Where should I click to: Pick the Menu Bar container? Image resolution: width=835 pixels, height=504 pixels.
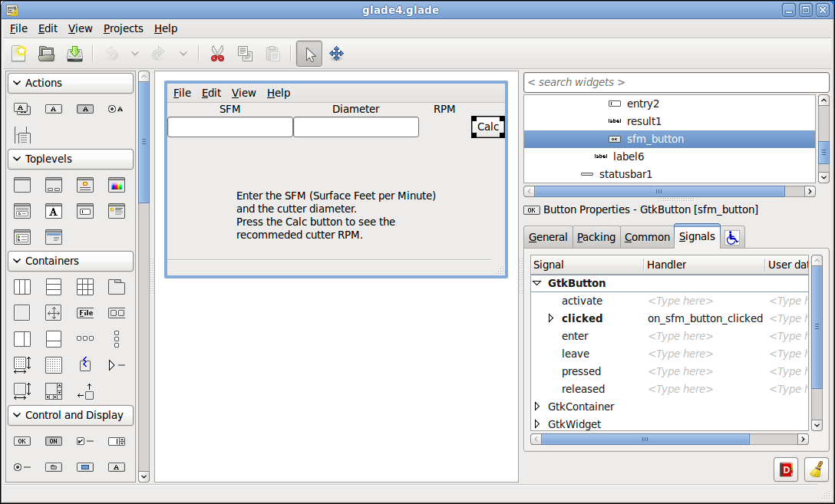85,313
